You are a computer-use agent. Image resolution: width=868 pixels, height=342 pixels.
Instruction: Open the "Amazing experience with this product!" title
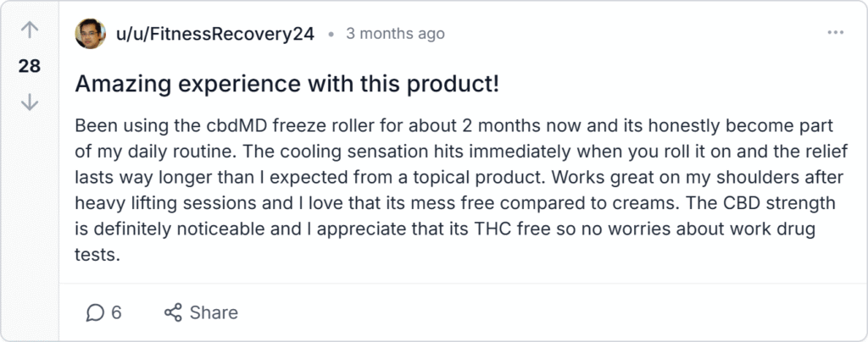coord(287,84)
